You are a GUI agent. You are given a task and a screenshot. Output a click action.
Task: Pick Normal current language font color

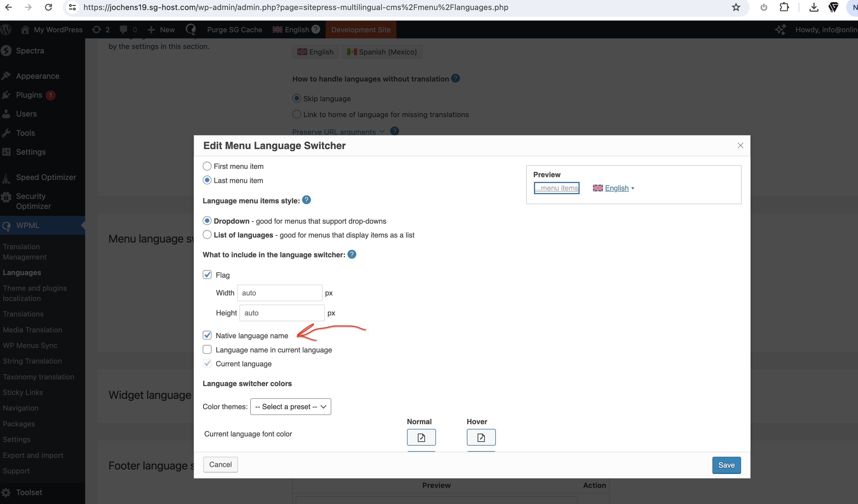(x=421, y=437)
